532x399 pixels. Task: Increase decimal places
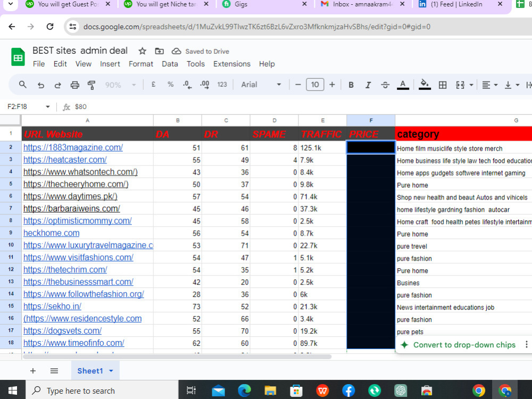(205, 85)
